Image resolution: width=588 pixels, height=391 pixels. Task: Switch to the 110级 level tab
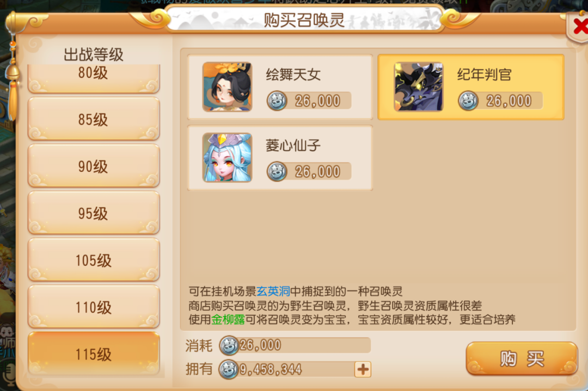(x=94, y=307)
